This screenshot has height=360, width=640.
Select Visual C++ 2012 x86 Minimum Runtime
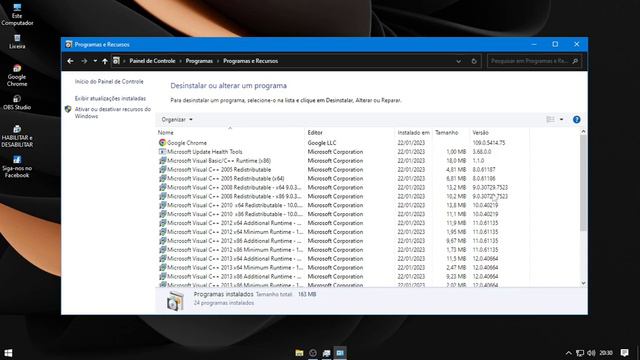tap(343, 250)
